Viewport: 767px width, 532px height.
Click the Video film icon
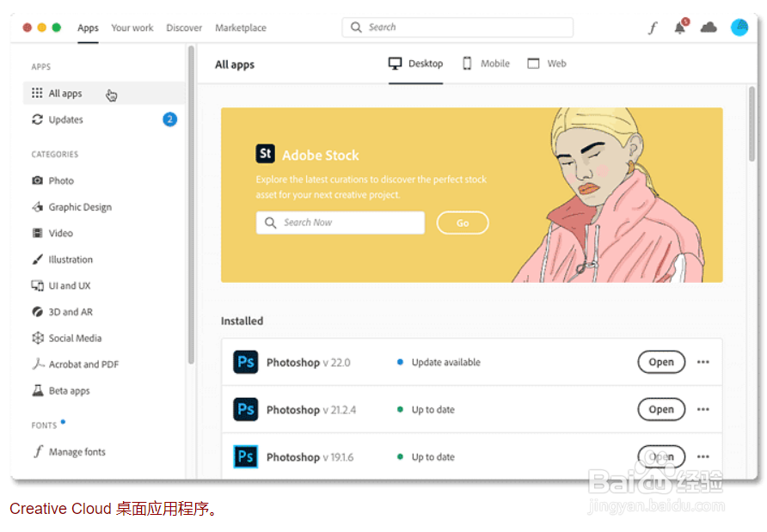pos(37,233)
